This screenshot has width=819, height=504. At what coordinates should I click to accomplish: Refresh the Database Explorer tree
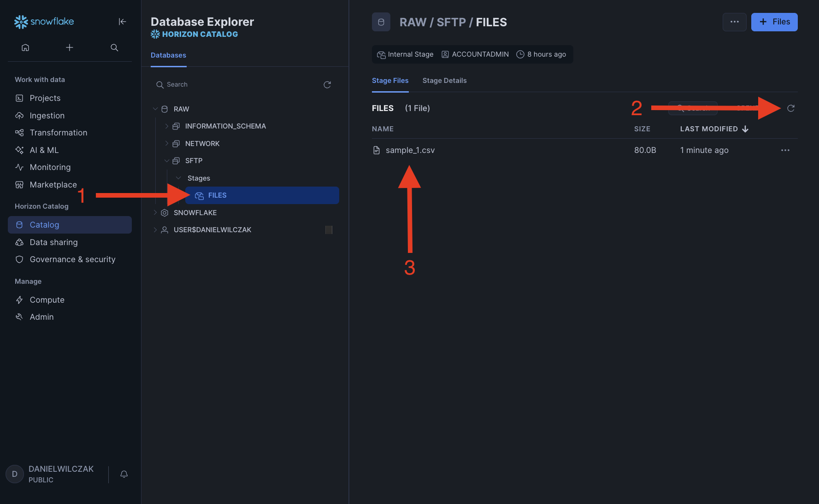pos(327,85)
